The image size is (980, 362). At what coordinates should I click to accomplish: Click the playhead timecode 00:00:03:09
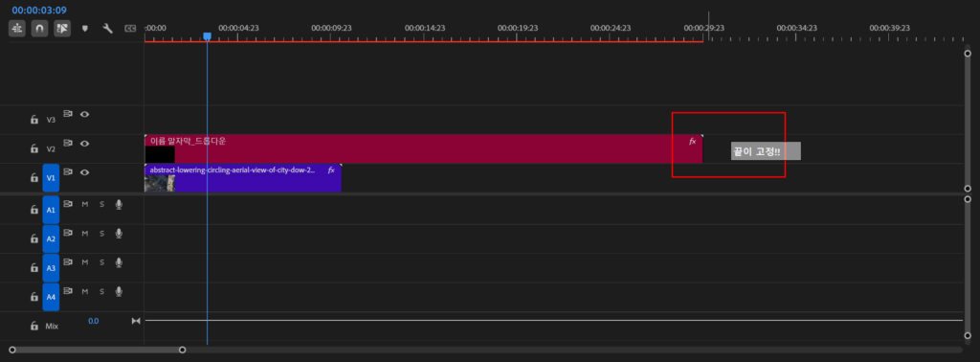(38, 11)
